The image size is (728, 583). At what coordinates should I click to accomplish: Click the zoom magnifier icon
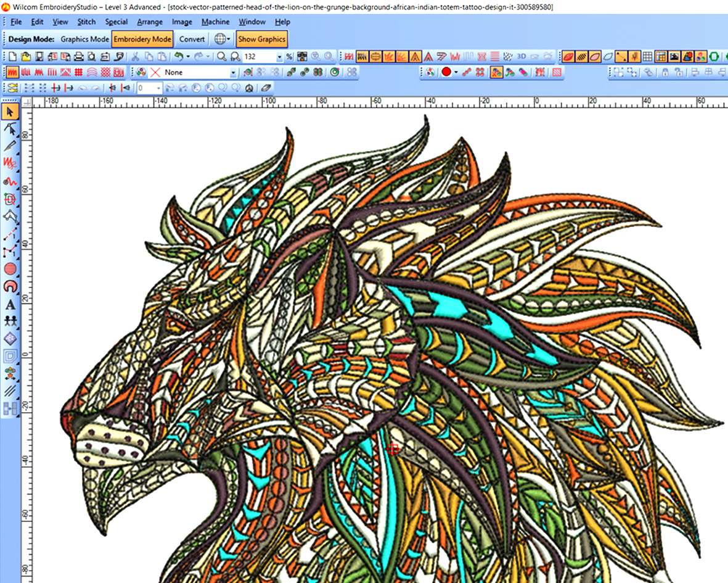click(222, 57)
